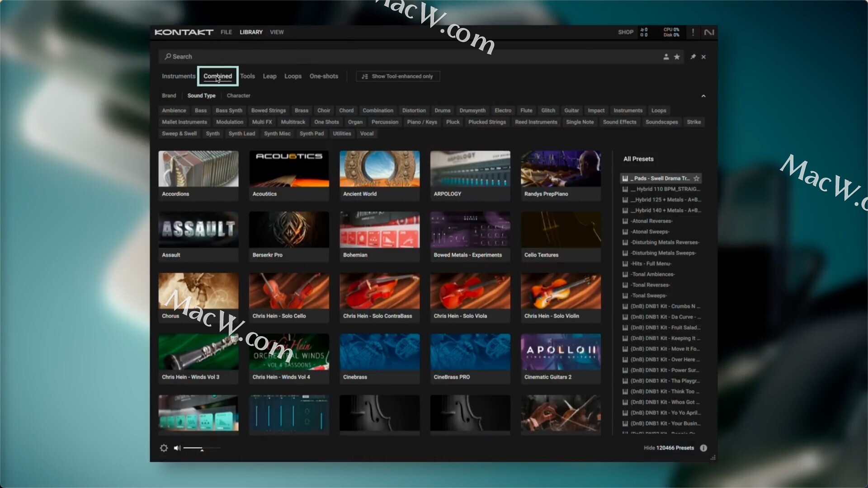868x488 pixels.
Task: Open the info icon beside Presets count
Action: [x=703, y=448]
